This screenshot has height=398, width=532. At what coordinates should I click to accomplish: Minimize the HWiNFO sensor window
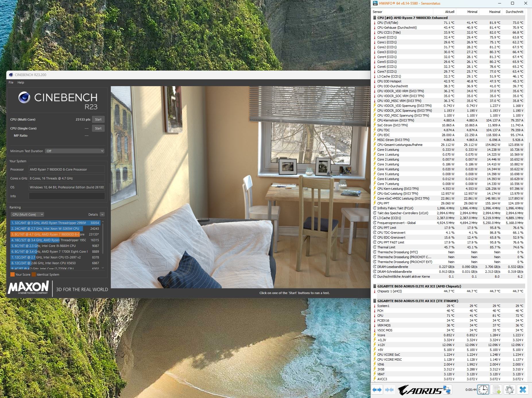[500, 3]
